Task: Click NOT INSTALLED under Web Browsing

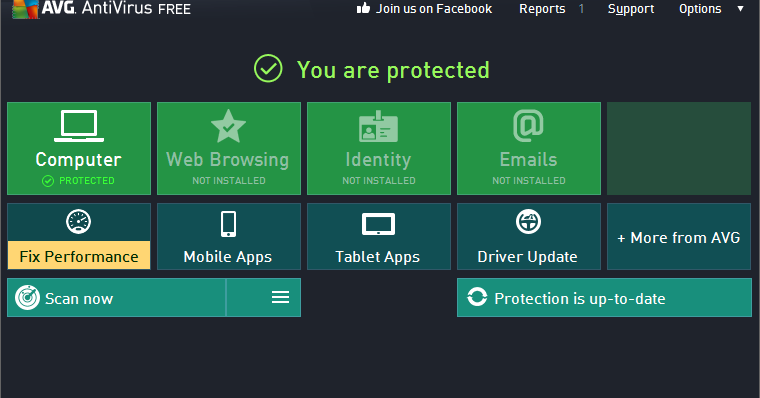Action: point(229,181)
